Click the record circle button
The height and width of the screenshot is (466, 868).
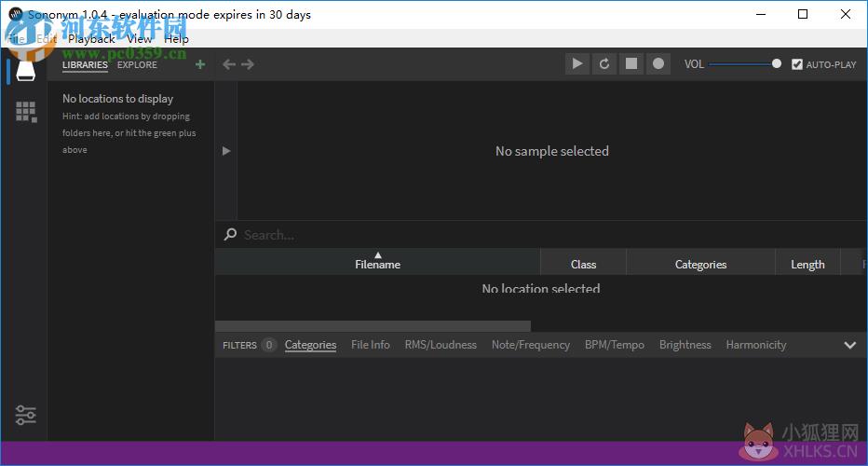pos(658,63)
